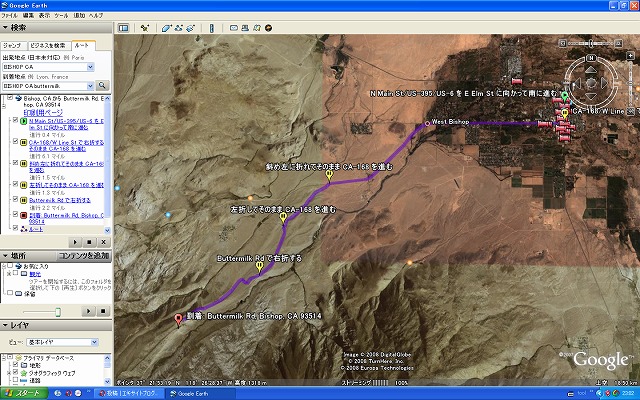Open the ビュー 基本レイヤ dropdown
Screen dimensions: 640x400
94,342
